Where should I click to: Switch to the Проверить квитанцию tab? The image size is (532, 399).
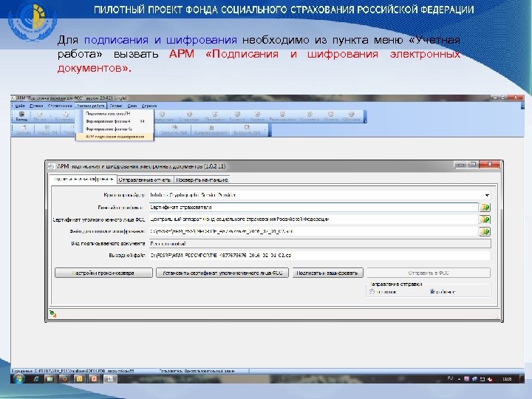202,180
